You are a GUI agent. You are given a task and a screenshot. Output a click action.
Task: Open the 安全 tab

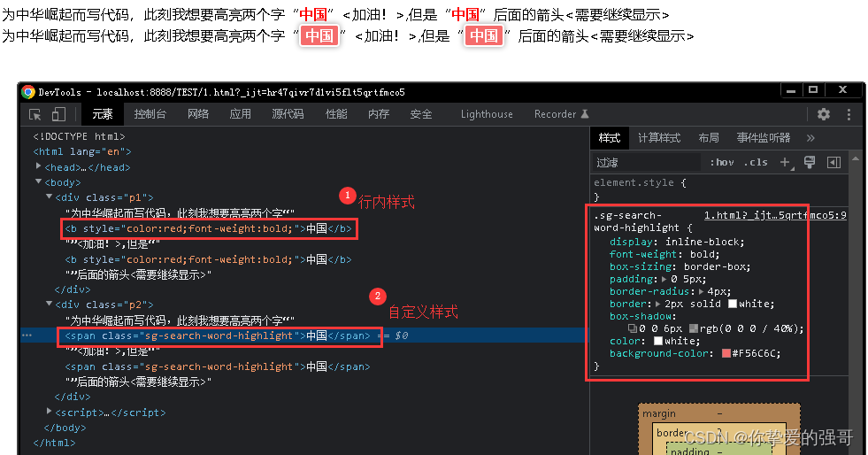point(420,114)
